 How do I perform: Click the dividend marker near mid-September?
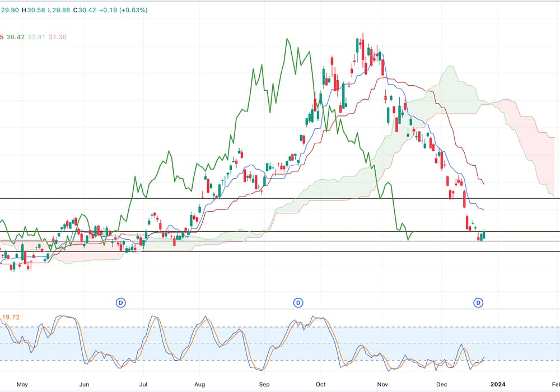(x=298, y=303)
